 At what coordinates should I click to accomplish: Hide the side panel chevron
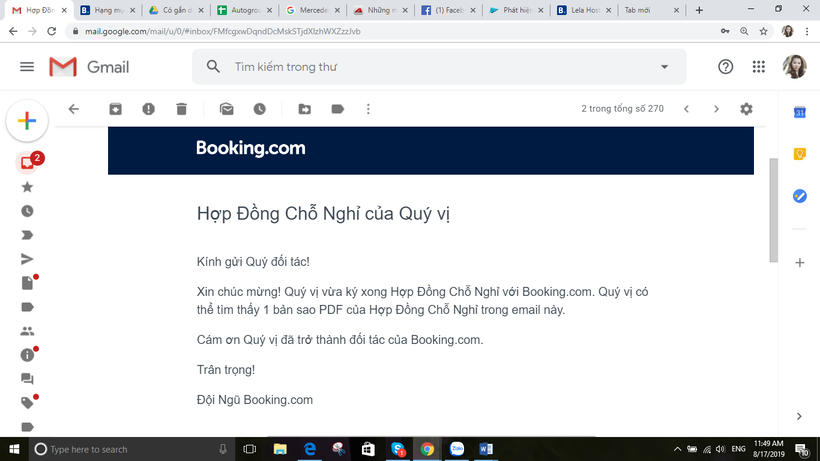coord(799,416)
